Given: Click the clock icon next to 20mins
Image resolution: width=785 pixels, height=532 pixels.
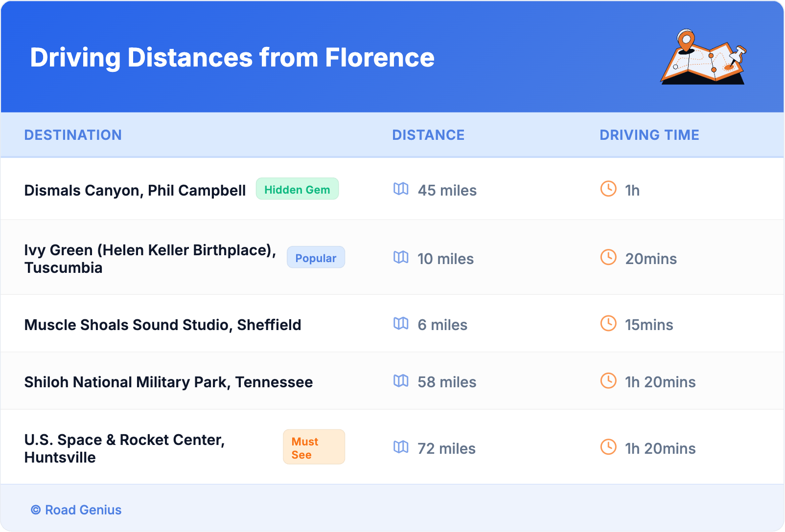Looking at the screenshot, I should coord(608,257).
